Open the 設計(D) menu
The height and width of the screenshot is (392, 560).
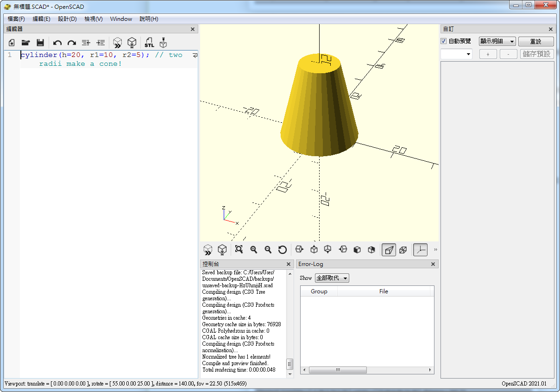click(67, 19)
